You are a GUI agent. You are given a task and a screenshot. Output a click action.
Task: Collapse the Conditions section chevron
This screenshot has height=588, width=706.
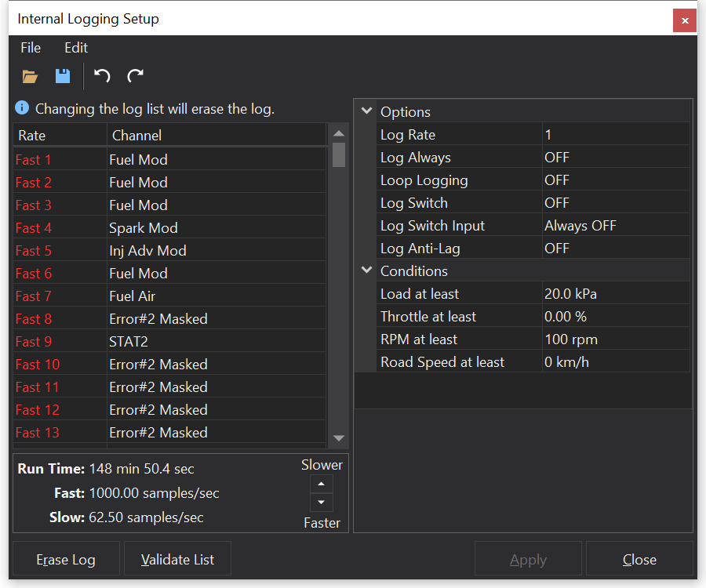366,270
